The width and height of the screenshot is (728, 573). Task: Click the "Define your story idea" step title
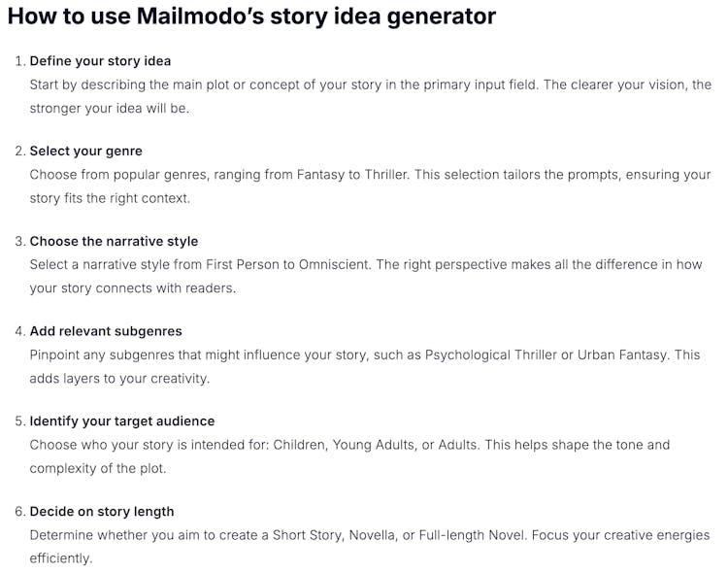point(100,61)
